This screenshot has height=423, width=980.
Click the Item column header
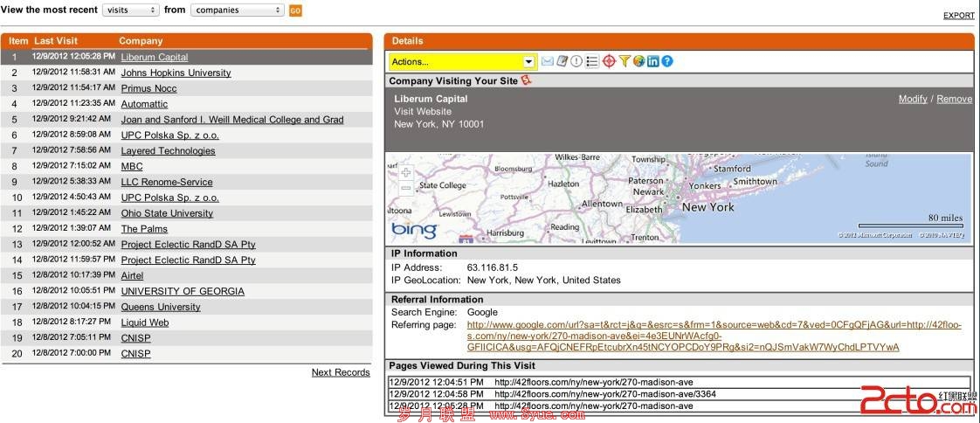pyautogui.click(x=18, y=41)
